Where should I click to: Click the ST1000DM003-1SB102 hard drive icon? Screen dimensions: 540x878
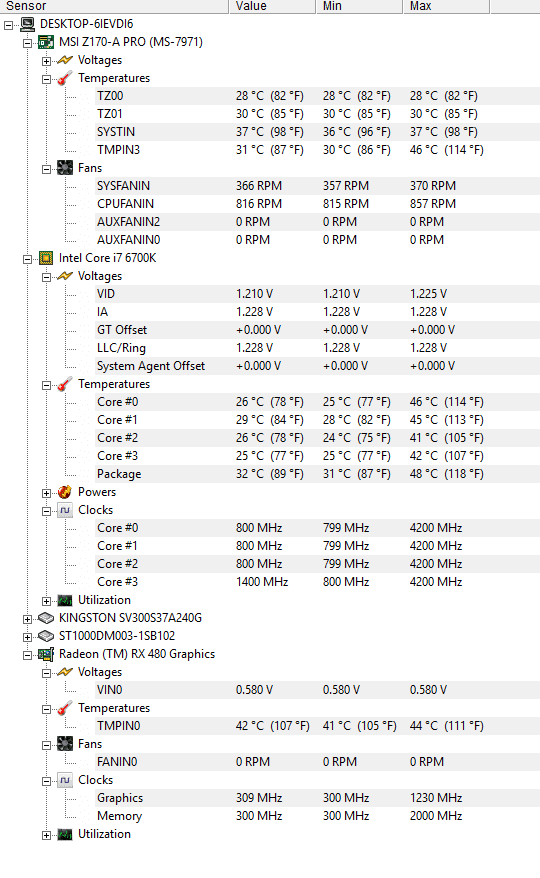click(46, 636)
